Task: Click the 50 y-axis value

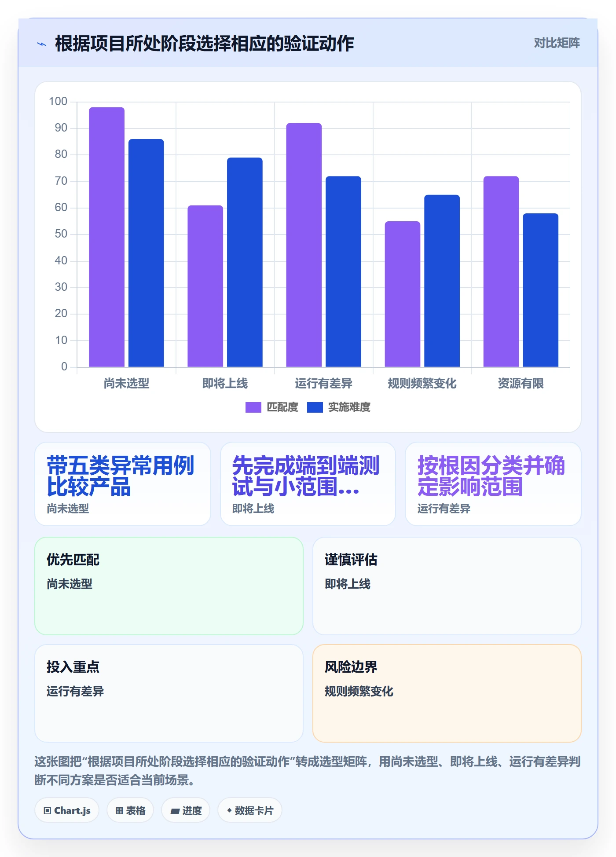Action: [61, 234]
